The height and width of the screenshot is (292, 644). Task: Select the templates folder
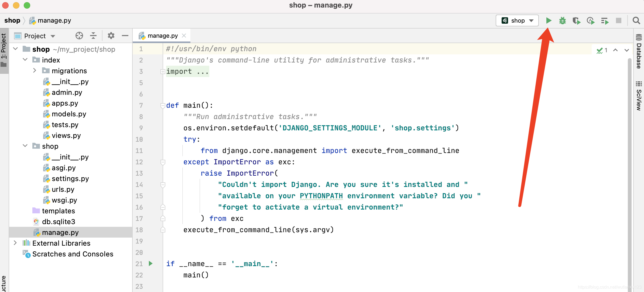[59, 211]
